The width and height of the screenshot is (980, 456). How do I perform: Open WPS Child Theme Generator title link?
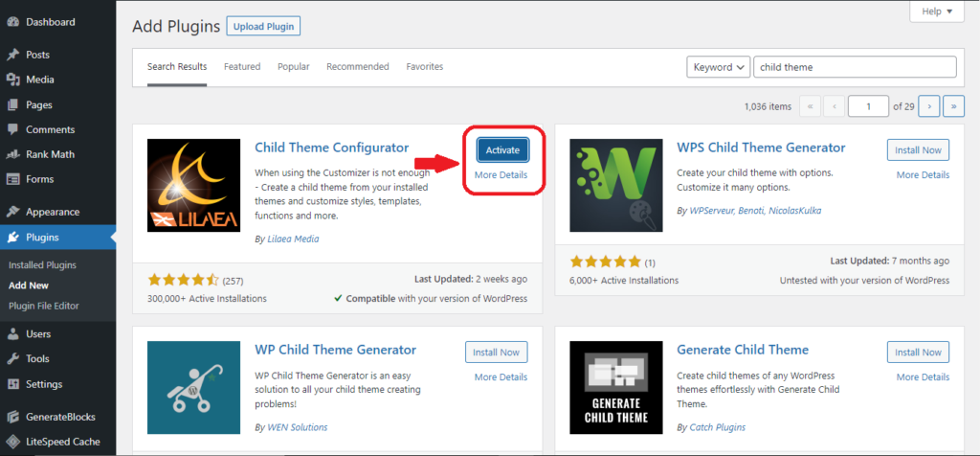(x=761, y=148)
